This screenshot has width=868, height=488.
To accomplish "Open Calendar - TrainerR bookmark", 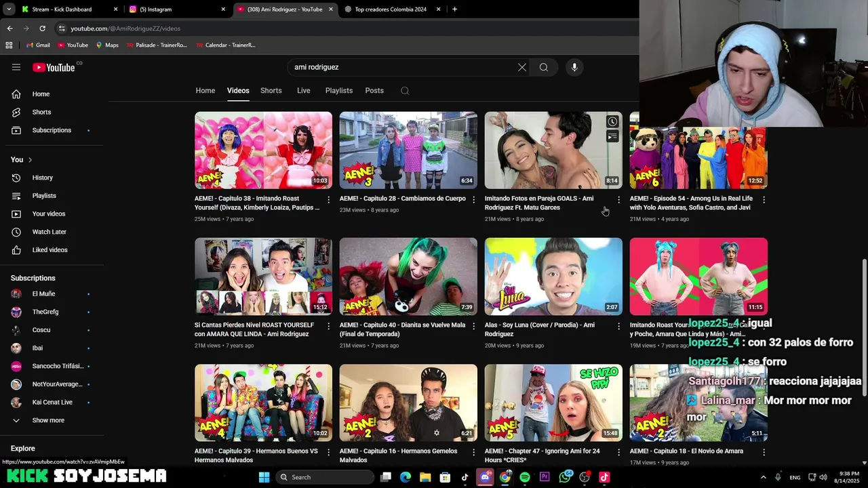I will click(x=225, y=45).
